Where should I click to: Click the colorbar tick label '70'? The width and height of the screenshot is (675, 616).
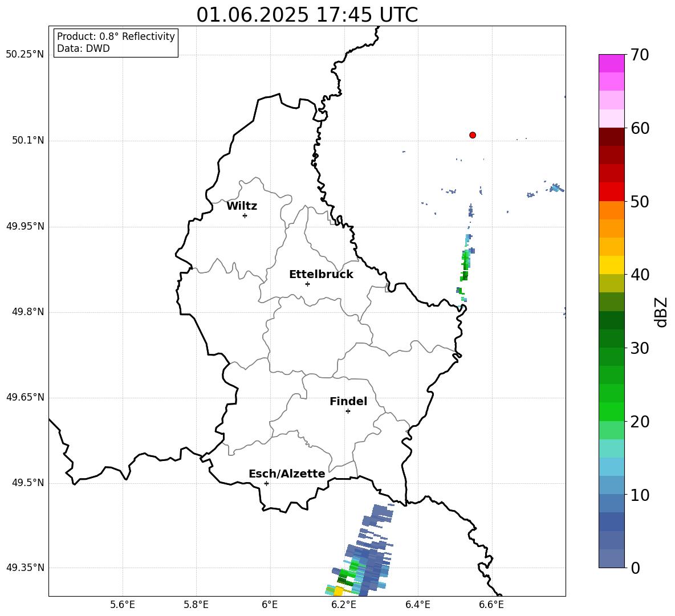(640, 55)
